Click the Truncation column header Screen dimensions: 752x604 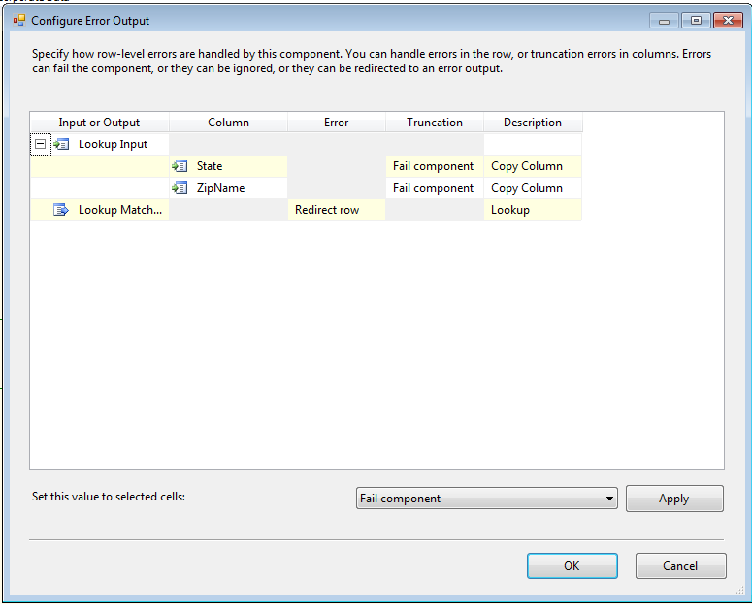[435, 122]
